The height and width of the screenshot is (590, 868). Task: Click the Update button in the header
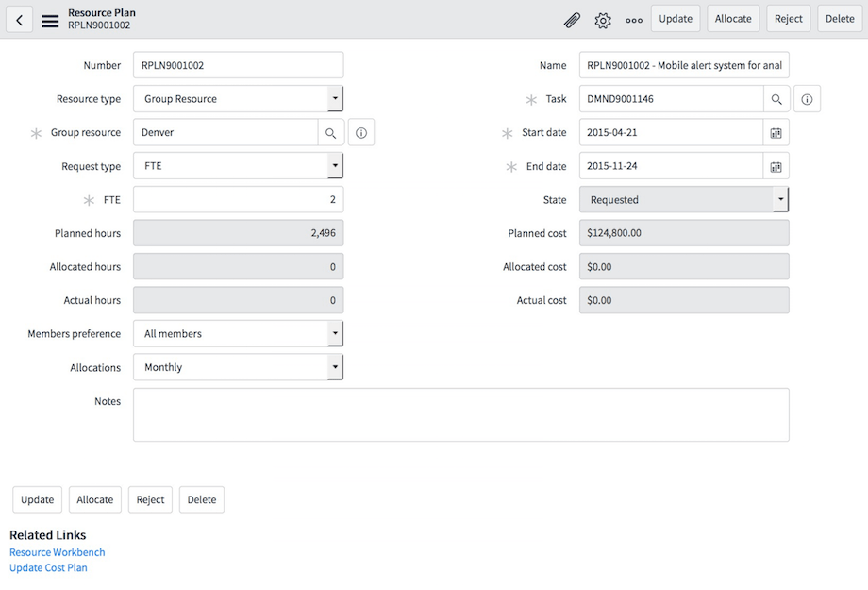click(x=675, y=18)
